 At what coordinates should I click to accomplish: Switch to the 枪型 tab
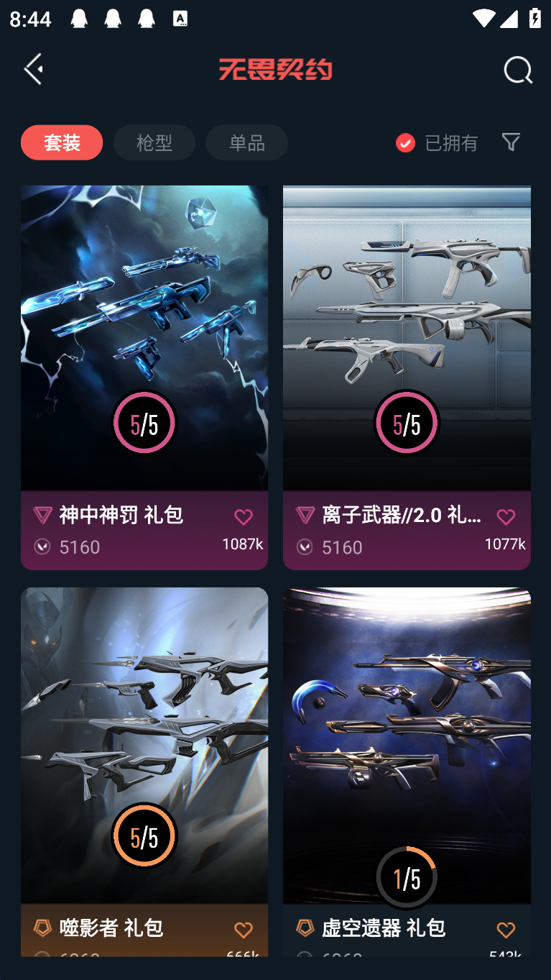tap(154, 142)
